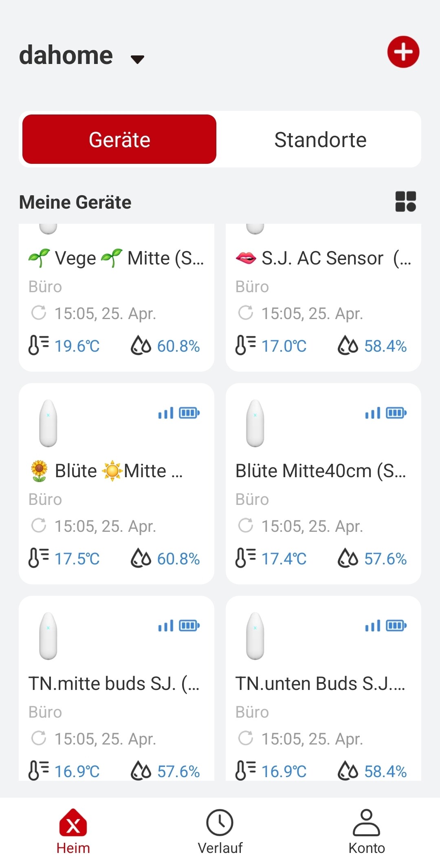Switch to the Standorte tab
The image size is (440, 868).
point(320,140)
